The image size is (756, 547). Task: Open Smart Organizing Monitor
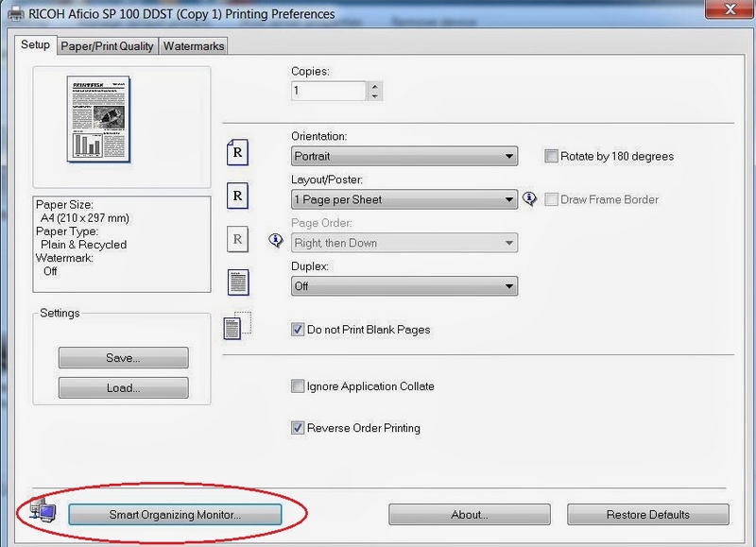175,515
